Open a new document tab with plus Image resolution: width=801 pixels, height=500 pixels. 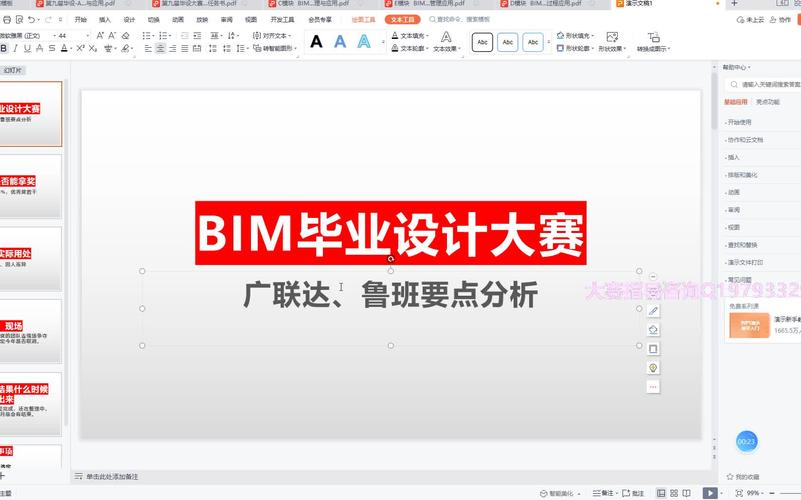pyautogui.click(x=734, y=4)
